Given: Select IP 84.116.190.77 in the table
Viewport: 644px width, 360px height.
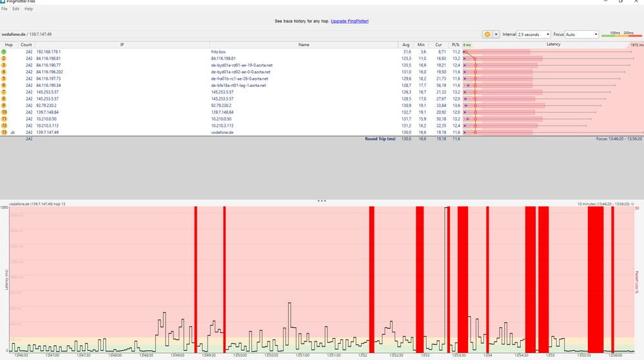Looking at the screenshot, I should tap(48, 65).
